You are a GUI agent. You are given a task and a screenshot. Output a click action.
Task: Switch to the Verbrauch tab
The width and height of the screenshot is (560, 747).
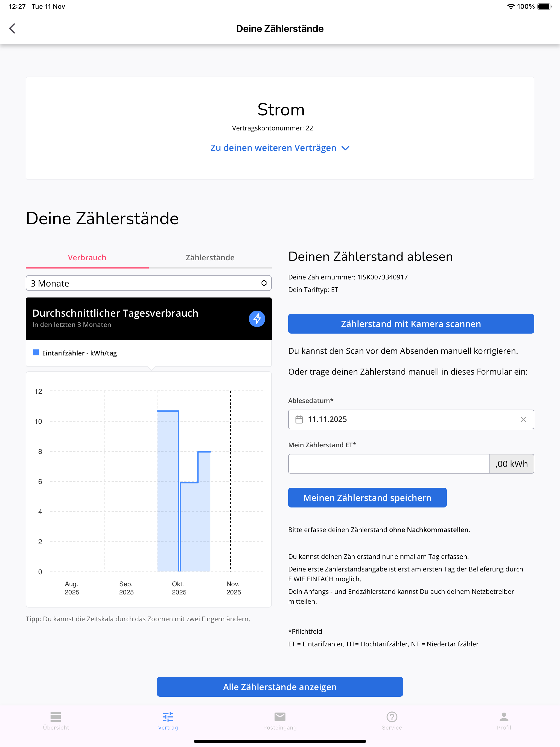coord(87,258)
